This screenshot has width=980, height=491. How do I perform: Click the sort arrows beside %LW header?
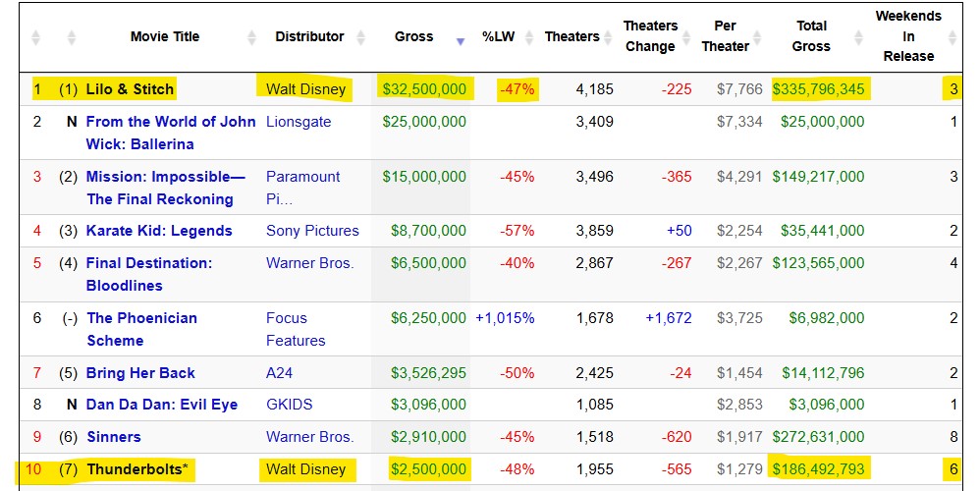pyautogui.click(x=531, y=37)
